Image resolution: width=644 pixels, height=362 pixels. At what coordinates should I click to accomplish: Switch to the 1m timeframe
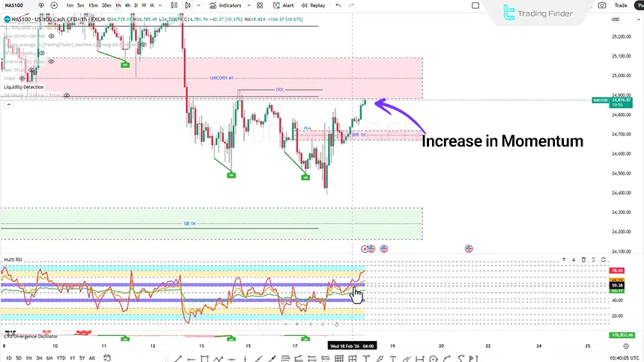click(70, 5)
